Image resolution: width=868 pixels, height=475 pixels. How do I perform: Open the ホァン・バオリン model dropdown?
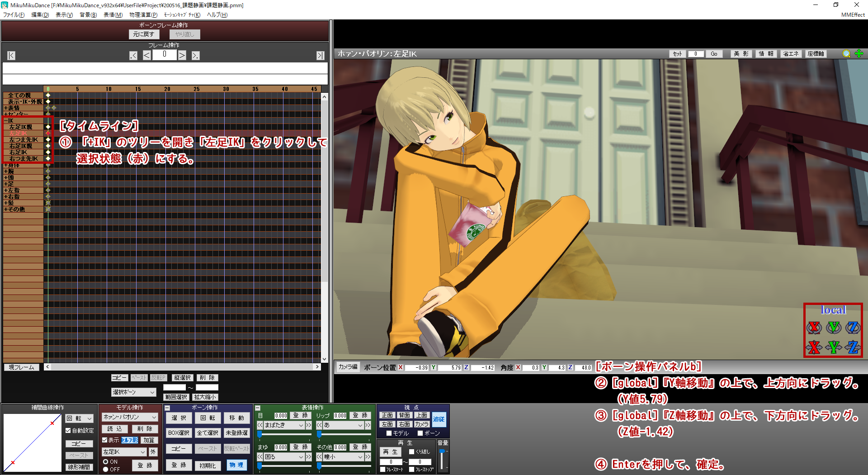point(130,417)
